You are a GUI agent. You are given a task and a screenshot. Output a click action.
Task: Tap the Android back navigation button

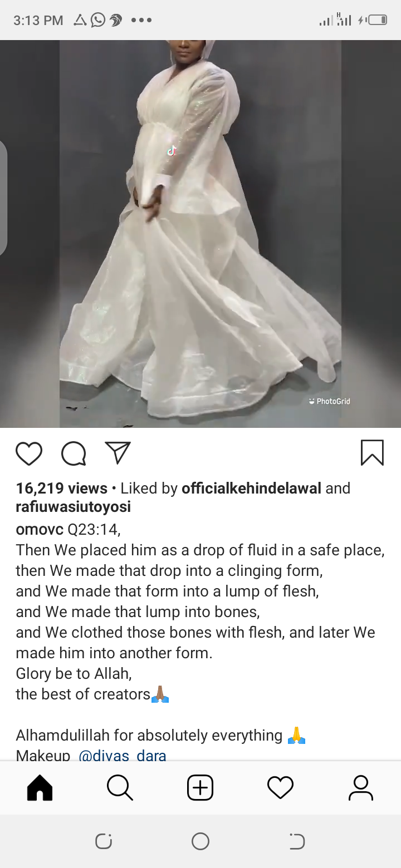click(x=297, y=841)
